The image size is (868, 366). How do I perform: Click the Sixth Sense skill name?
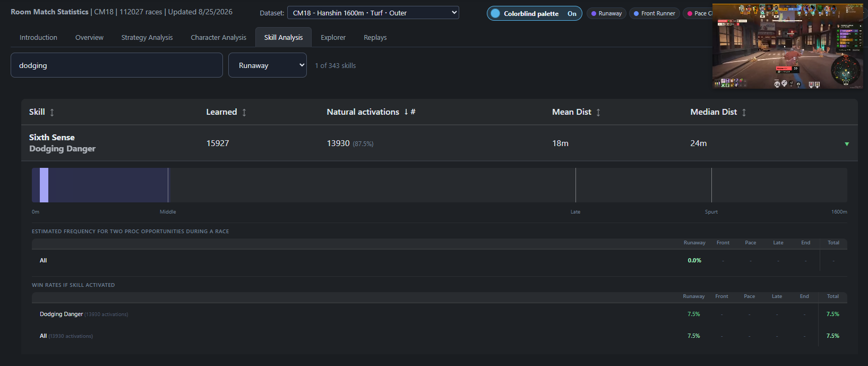(51, 138)
